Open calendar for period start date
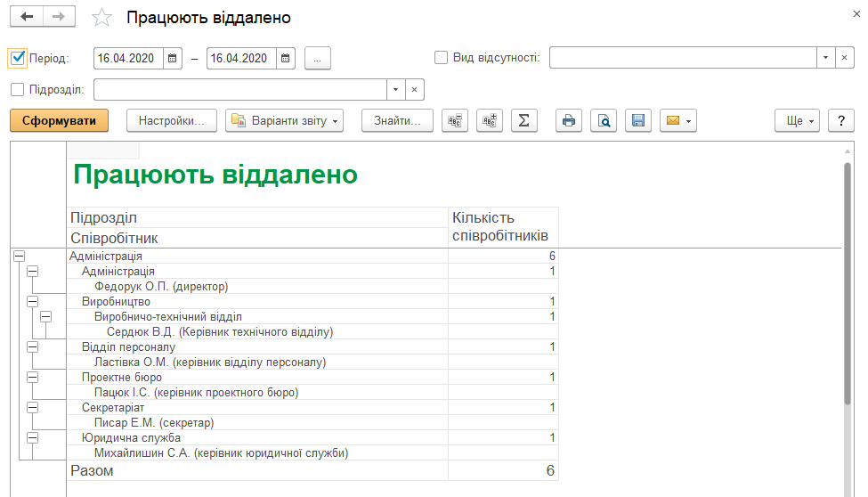Viewport: 868px width, 497px height. click(x=173, y=59)
